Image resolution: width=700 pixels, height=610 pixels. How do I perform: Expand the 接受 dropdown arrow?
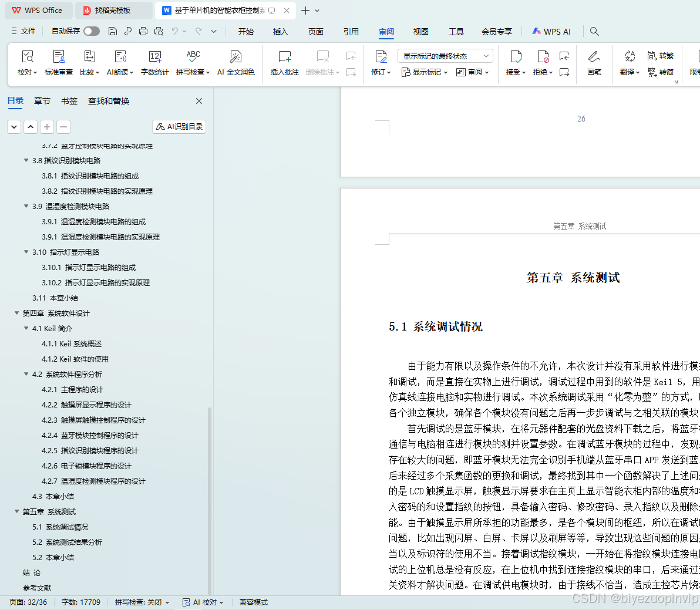point(524,72)
